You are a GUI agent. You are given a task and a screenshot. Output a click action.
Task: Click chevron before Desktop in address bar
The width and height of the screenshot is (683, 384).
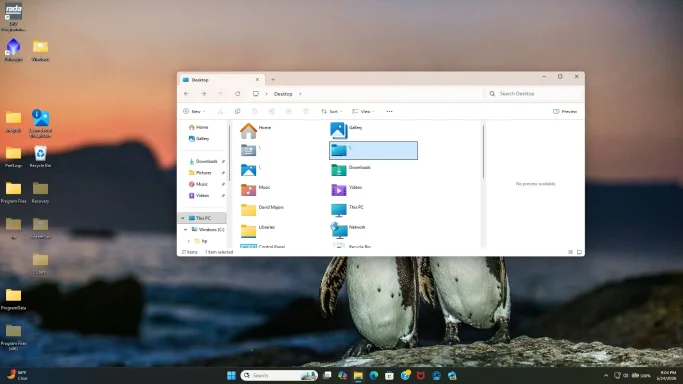click(x=267, y=94)
